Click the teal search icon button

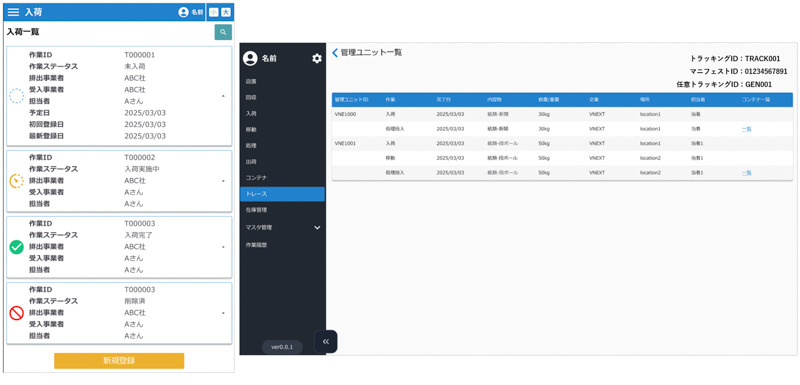point(223,32)
